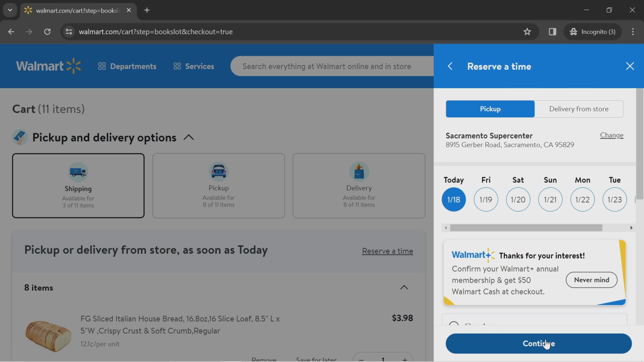This screenshot has width=644, height=362.
Task: Close the walmart.com cart tab
Action: click(129, 10)
